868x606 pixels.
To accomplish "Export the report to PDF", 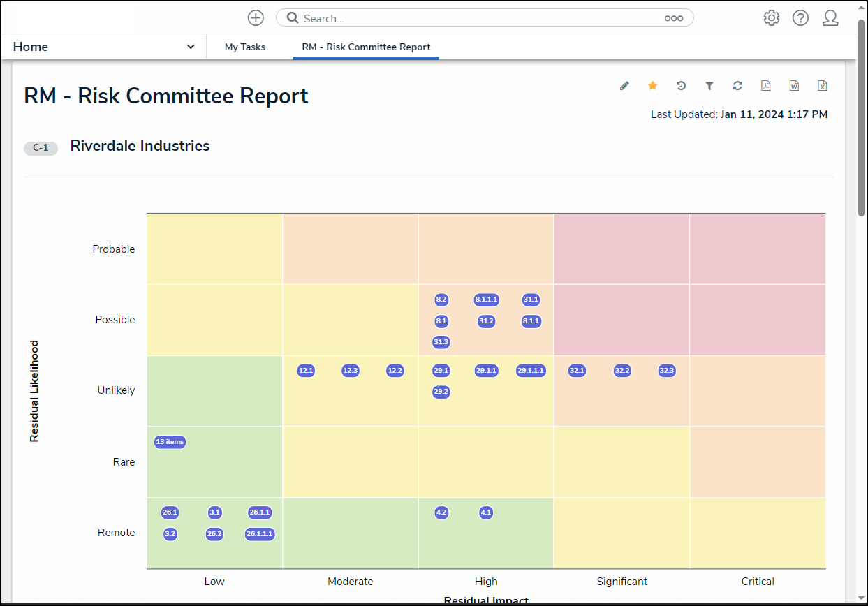I will point(766,86).
